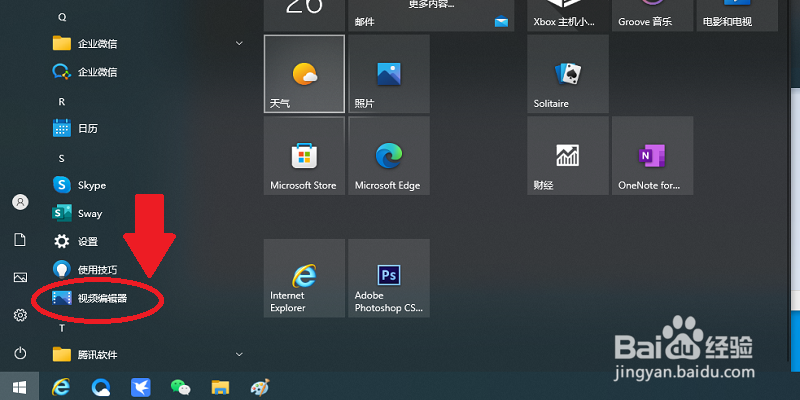The image size is (800, 400).
Task: Jump to index via the S header
Action: (x=62, y=159)
